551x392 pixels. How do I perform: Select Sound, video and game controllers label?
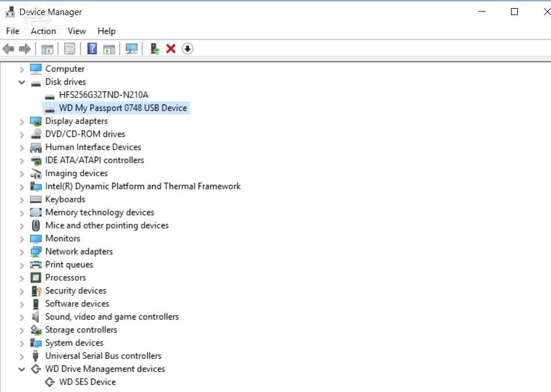pos(112,317)
